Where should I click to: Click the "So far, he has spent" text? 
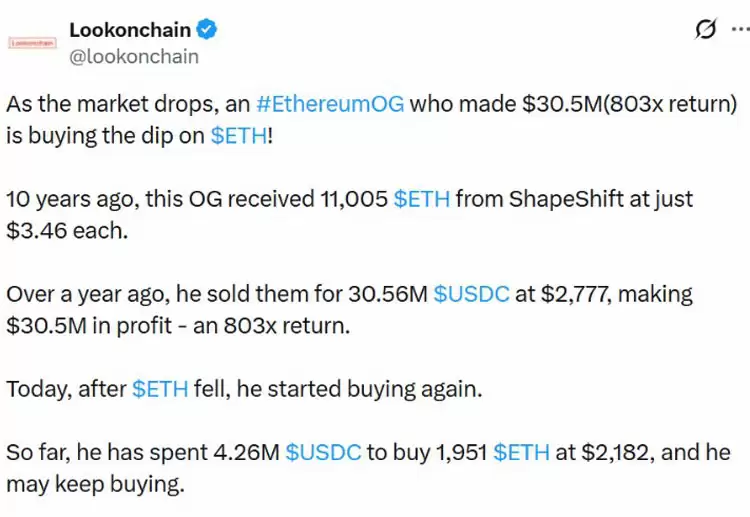(x=108, y=452)
